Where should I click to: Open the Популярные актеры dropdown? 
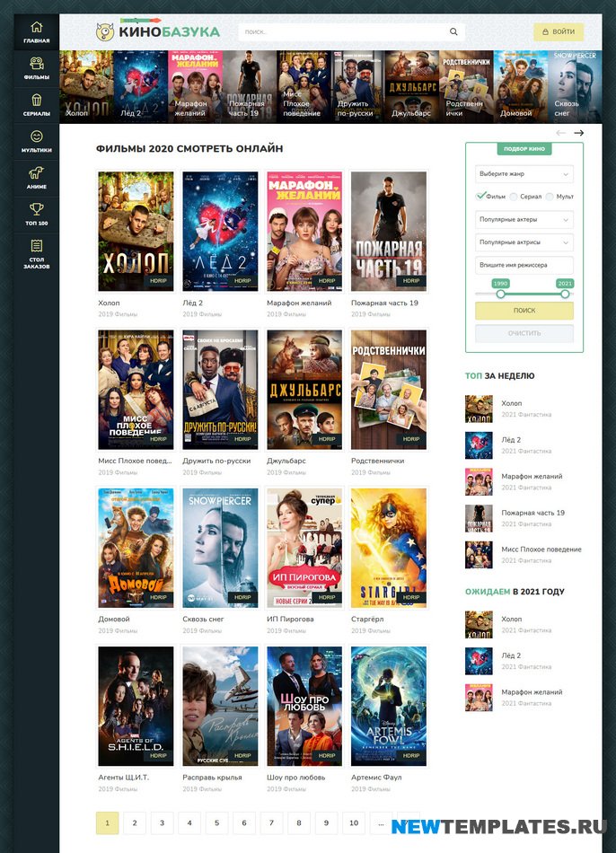(524, 219)
